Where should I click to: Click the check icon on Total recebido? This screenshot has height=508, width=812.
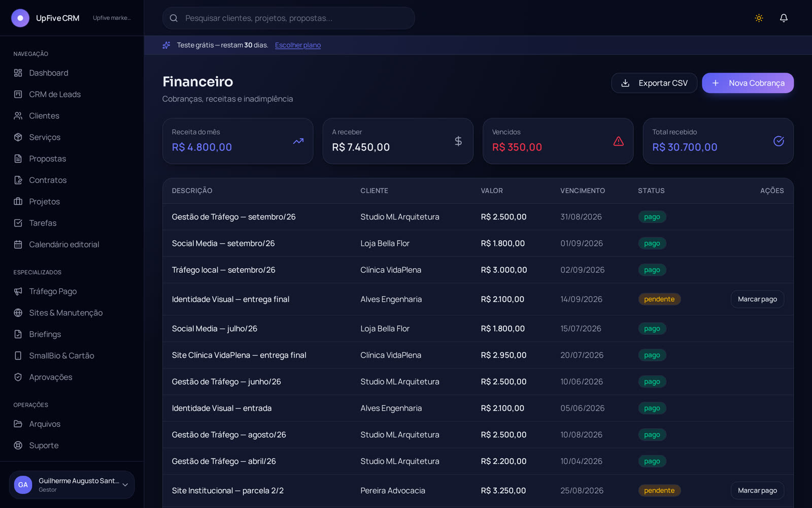click(779, 141)
